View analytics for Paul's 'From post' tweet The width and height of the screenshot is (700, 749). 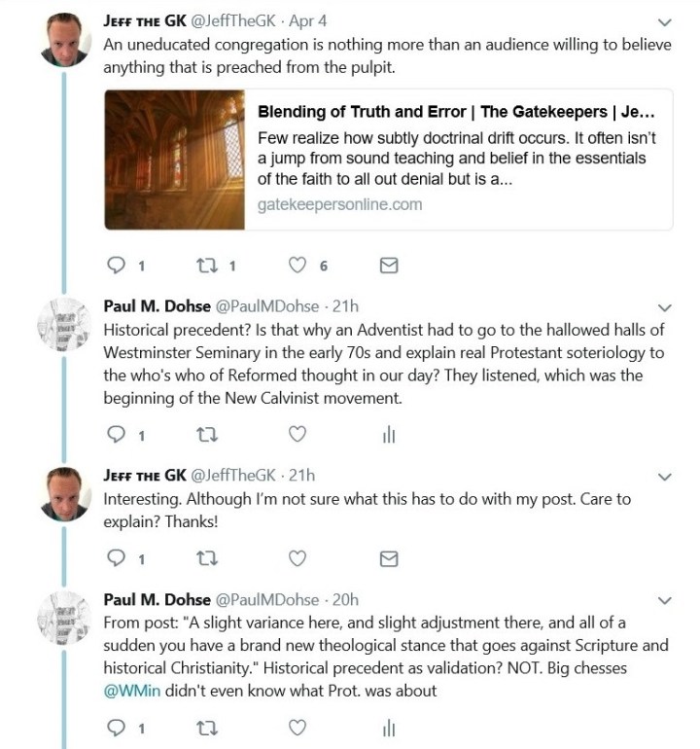tap(387, 727)
